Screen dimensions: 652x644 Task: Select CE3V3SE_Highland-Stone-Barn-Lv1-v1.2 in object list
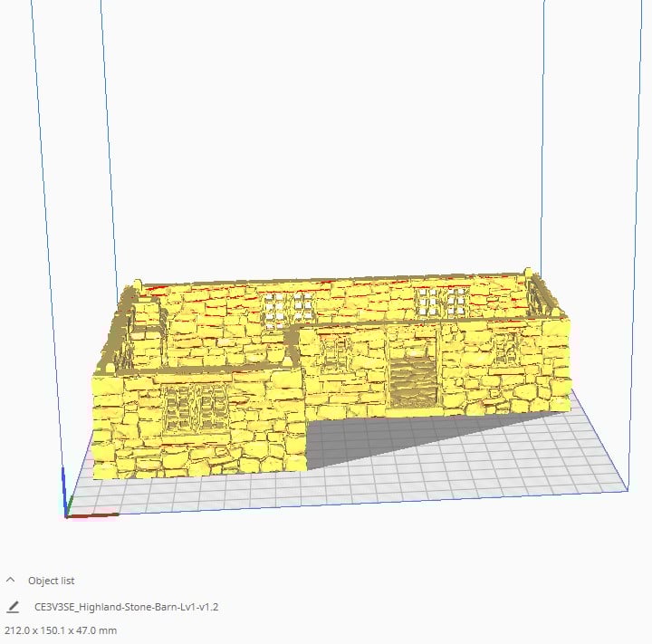[x=127, y=607]
